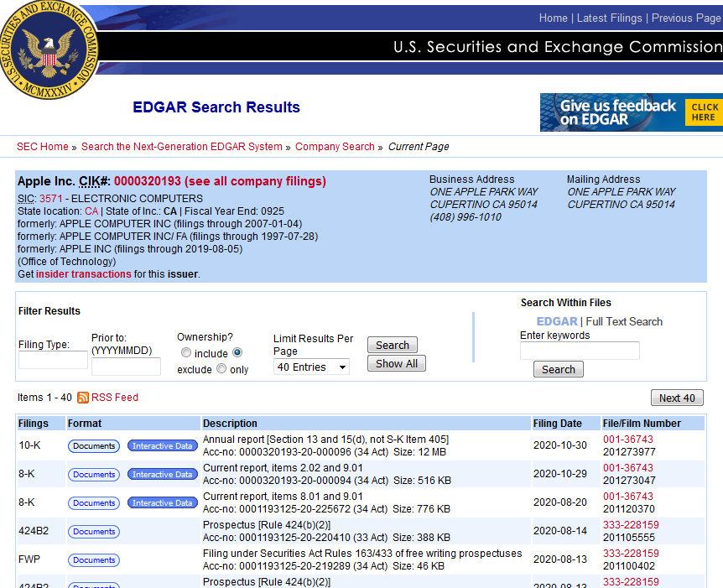
Task: Go to Previous Page in top navigation
Action: (x=687, y=18)
